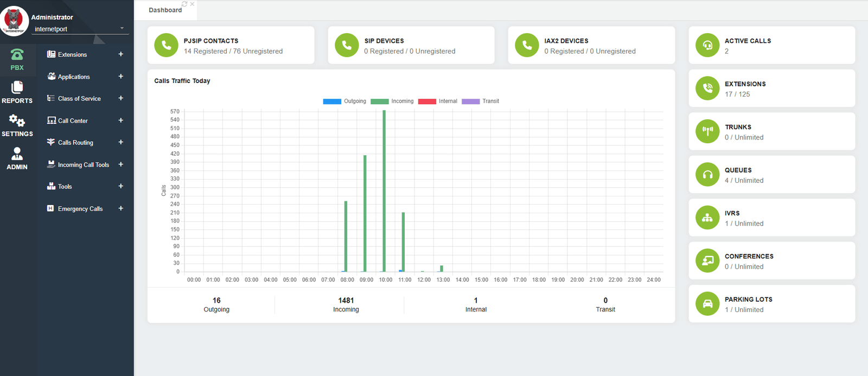
Task: Toggle Incoming series in chart legend
Action: [x=392, y=101]
